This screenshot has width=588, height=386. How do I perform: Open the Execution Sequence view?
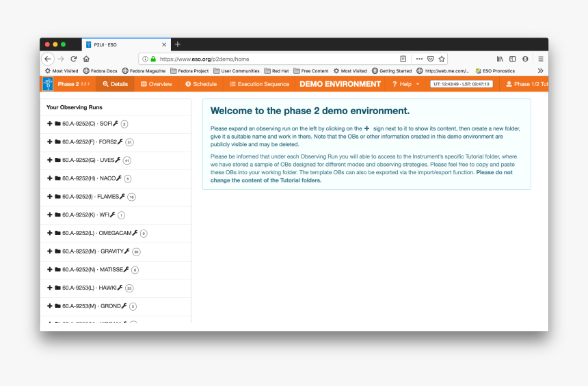[259, 84]
